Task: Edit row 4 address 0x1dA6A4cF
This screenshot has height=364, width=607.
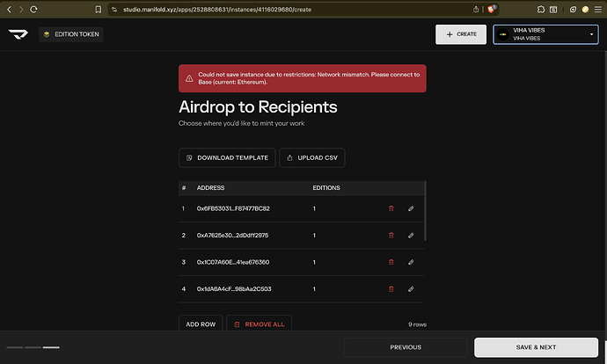Action: [411, 289]
